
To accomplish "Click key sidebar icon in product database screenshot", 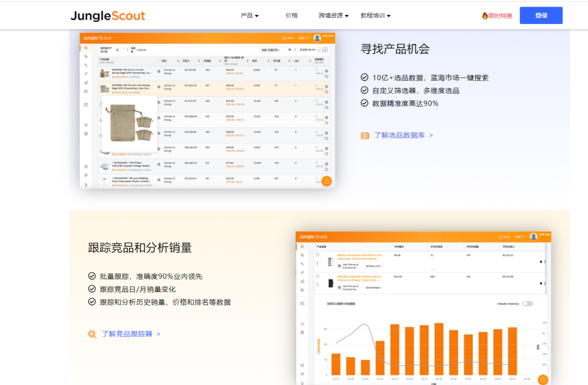I will pos(86,65).
